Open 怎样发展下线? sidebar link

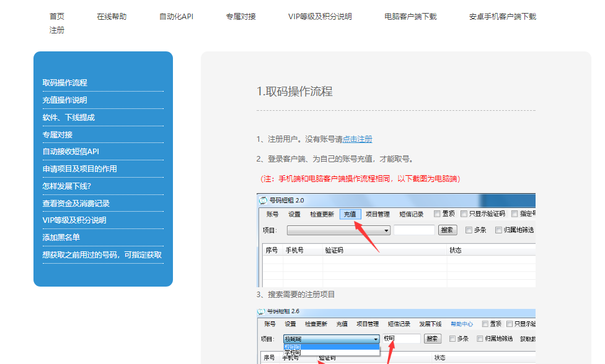[67, 186]
